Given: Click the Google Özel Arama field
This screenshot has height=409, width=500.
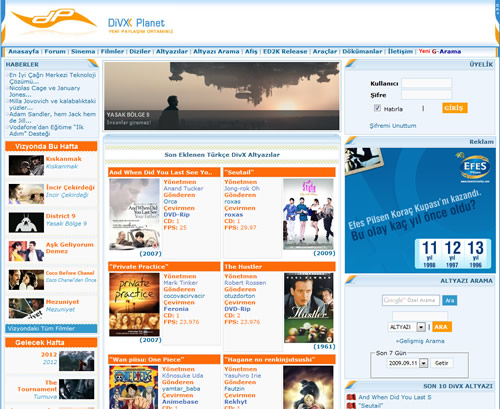Looking at the screenshot, I should click(x=411, y=300).
